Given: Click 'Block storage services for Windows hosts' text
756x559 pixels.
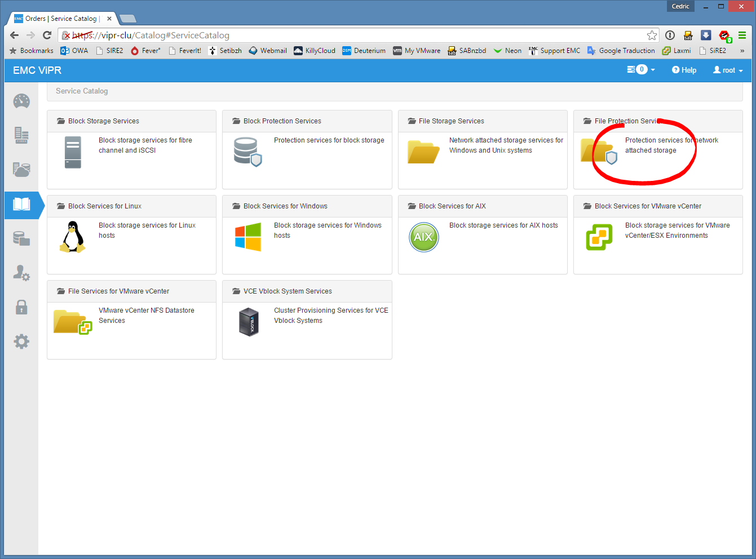Looking at the screenshot, I should 328,230.
